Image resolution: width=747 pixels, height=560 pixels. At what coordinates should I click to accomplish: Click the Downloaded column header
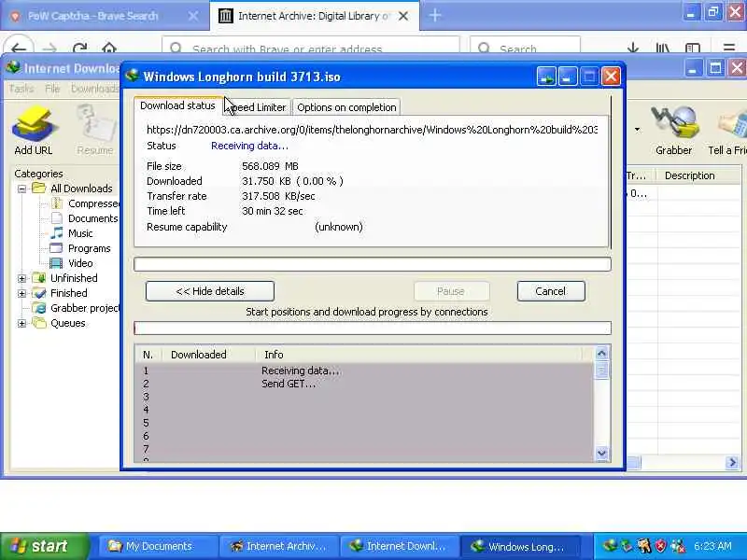tap(208, 355)
